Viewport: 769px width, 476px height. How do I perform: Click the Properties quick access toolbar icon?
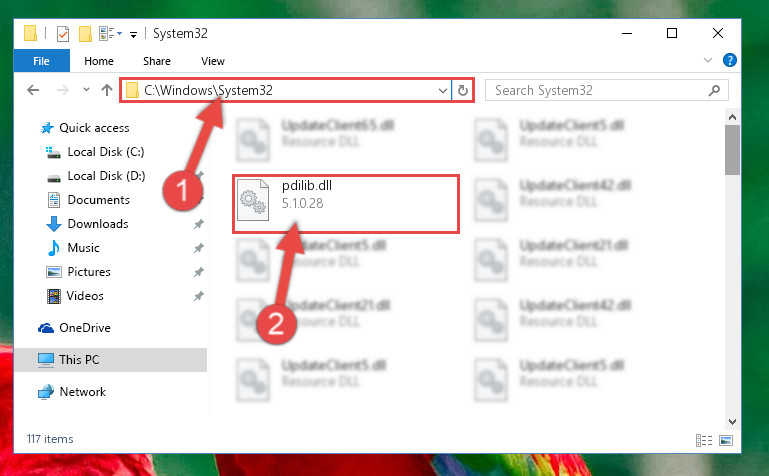[x=63, y=33]
